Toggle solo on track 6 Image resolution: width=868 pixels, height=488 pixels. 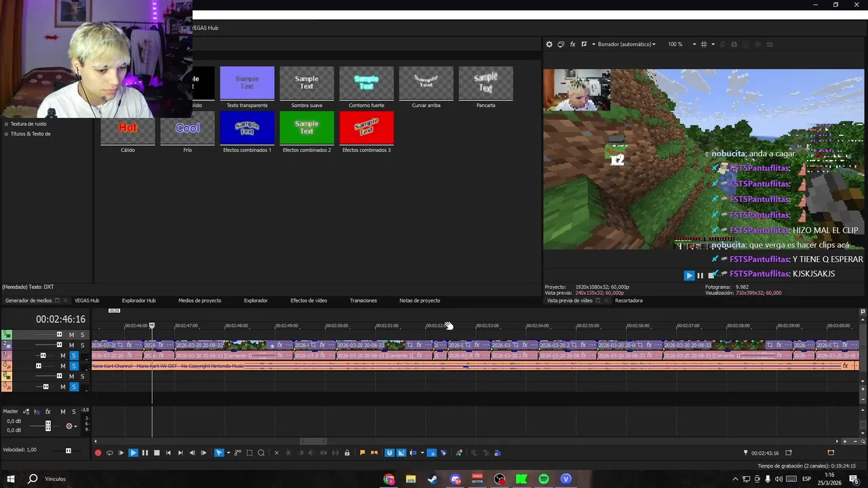[x=74, y=387]
